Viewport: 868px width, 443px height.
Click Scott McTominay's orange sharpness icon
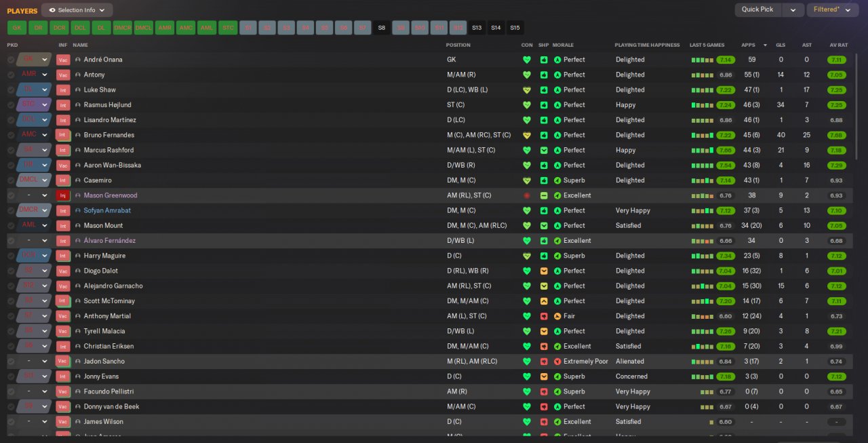[544, 301]
